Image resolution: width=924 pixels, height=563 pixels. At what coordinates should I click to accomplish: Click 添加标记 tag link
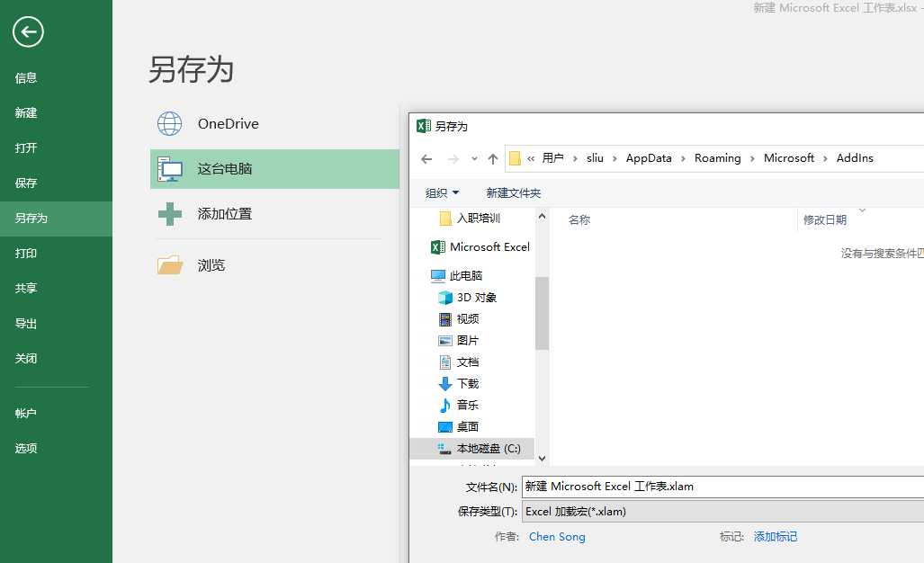(776, 537)
